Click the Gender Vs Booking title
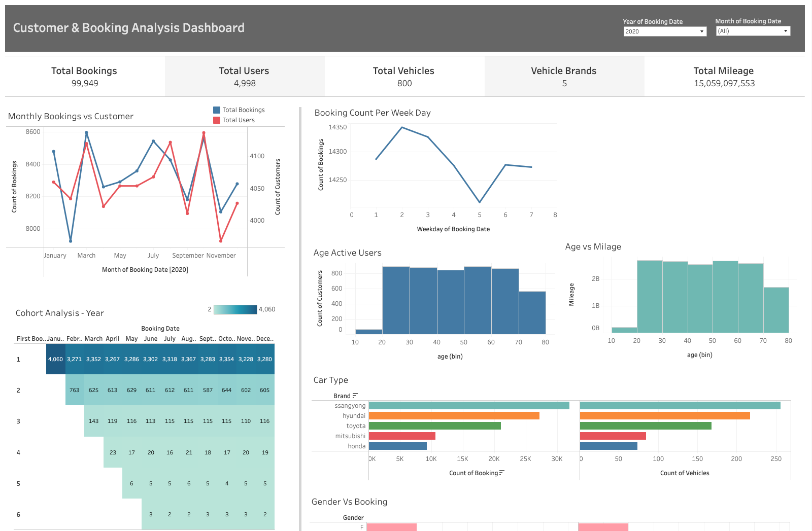The image size is (812, 531). 349,502
